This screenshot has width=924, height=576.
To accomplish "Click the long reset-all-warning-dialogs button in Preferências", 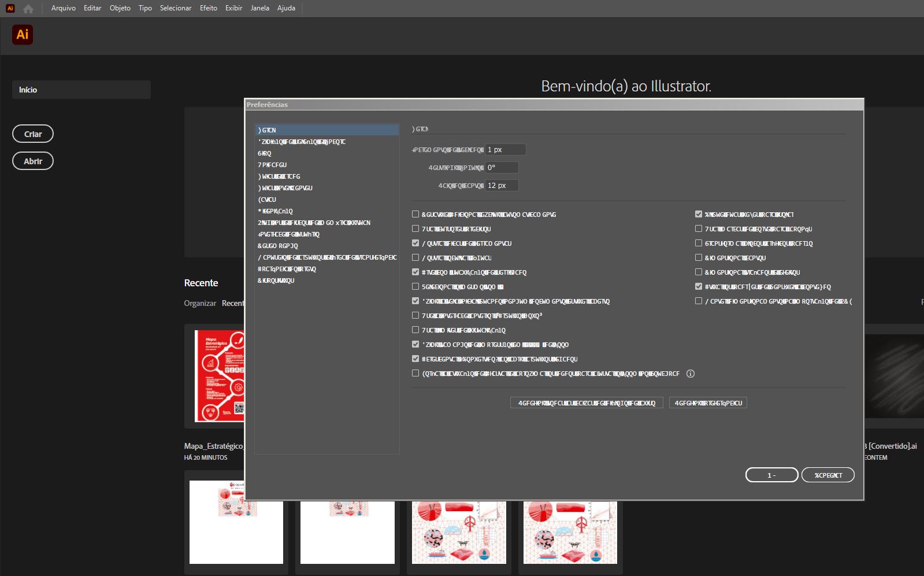I will click(x=587, y=403).
